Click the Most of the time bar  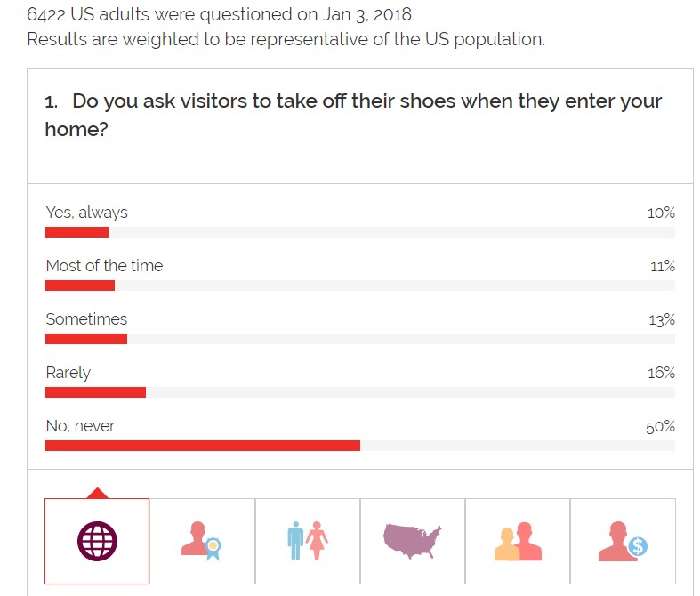click(x=80, y=286)
